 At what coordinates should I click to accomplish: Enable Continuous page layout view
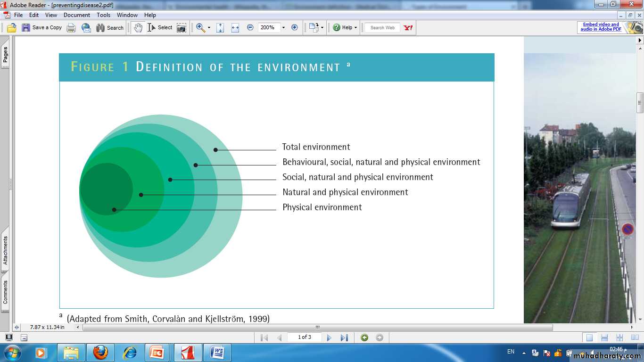(x=604, y=337)
